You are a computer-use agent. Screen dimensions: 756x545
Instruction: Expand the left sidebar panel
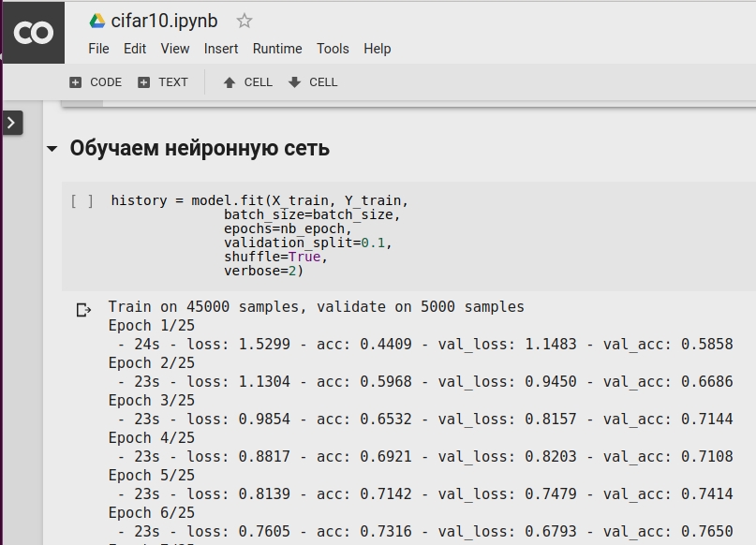pos(12,123)
